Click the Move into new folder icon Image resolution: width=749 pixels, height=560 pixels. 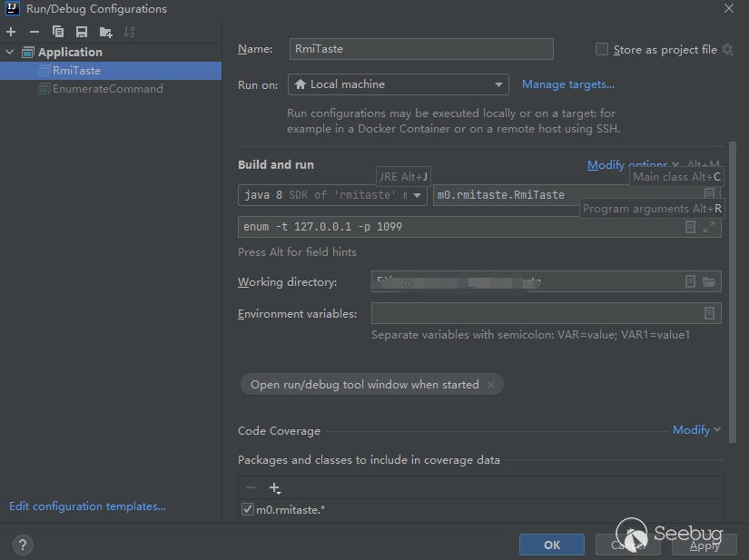coord(105,32)
